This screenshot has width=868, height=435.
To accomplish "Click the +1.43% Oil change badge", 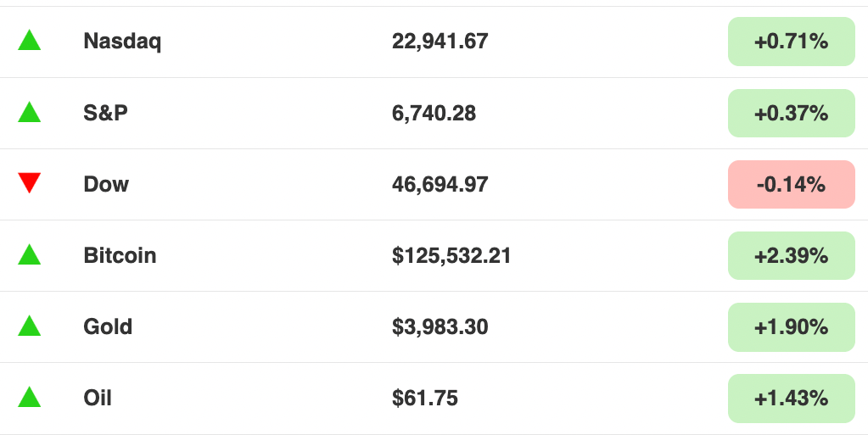I will coord(791,398).
